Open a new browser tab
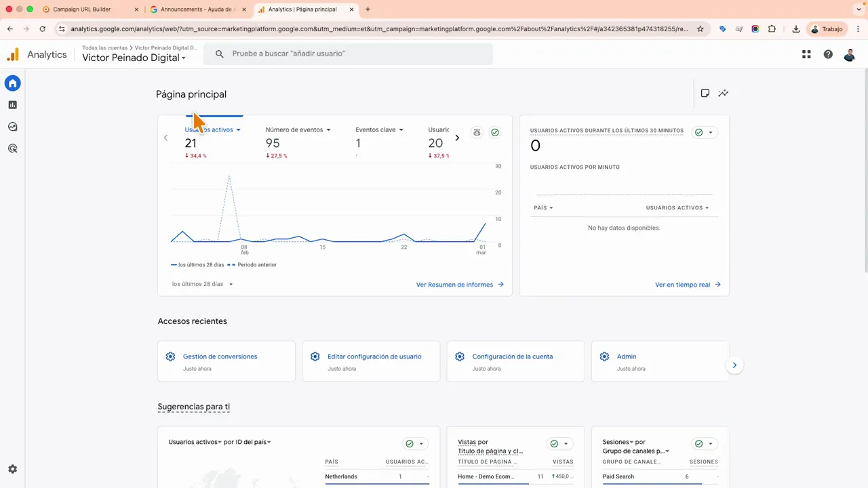Viewport: 868px width, 488px height. [368, 9]
